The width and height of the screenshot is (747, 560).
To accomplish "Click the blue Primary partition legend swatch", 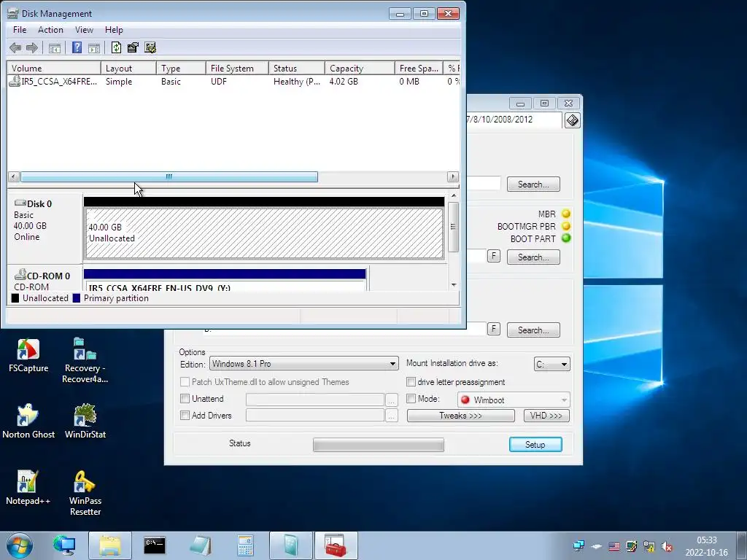I will [76, 298].
